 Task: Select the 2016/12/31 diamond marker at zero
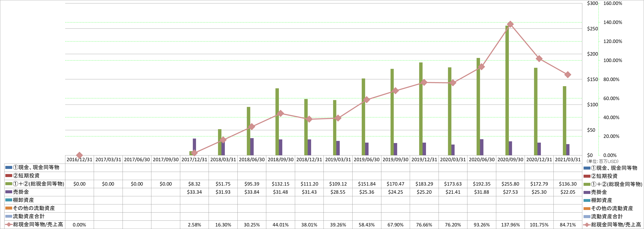tap(79, 155)
